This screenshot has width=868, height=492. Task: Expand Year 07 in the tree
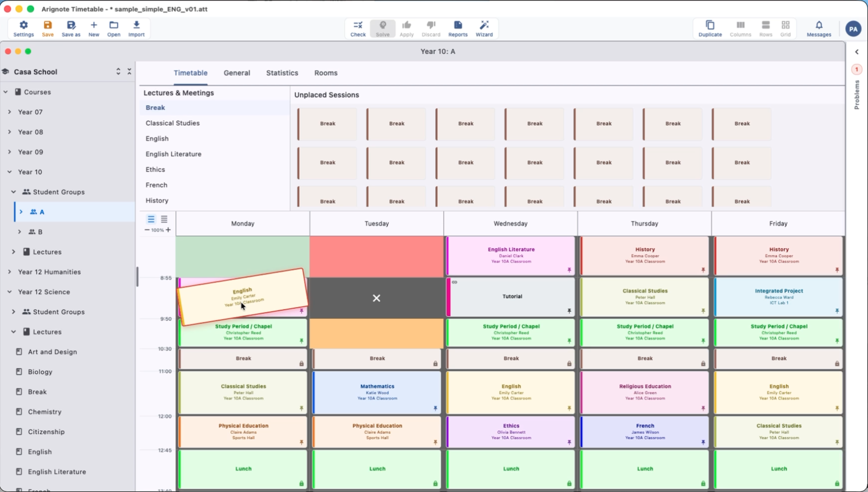[9, 112]
